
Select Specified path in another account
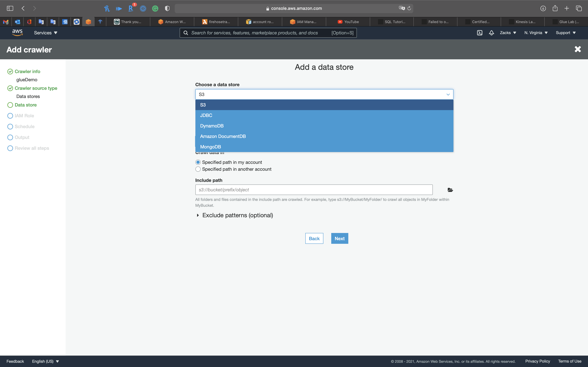click(x=198, y=169)
